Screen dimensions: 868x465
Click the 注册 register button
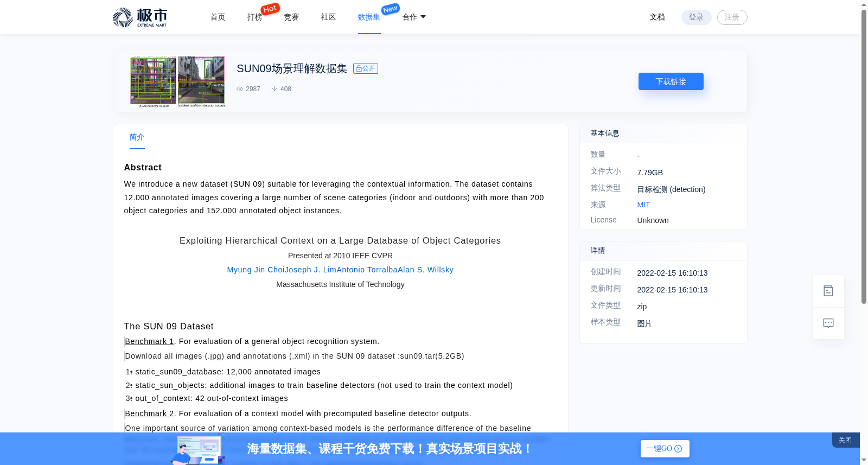coord(732,17)
